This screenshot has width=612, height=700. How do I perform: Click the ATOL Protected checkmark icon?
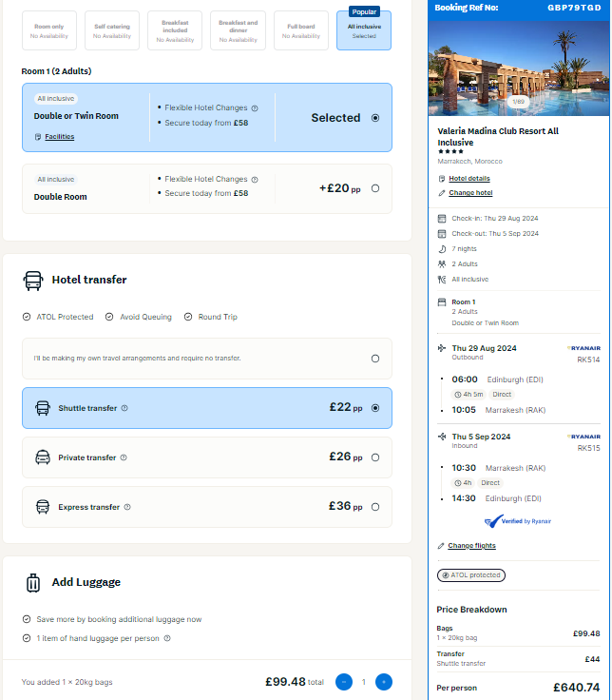coord(27,317)
